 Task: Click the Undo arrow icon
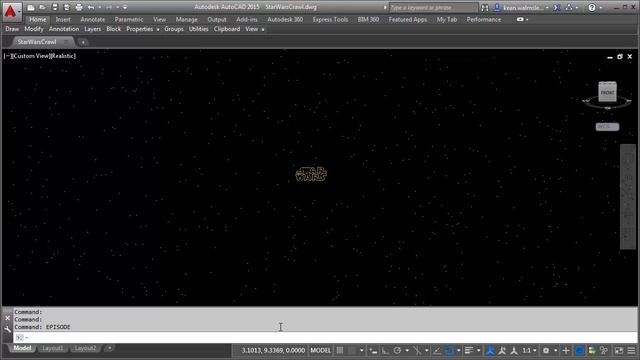91,7
